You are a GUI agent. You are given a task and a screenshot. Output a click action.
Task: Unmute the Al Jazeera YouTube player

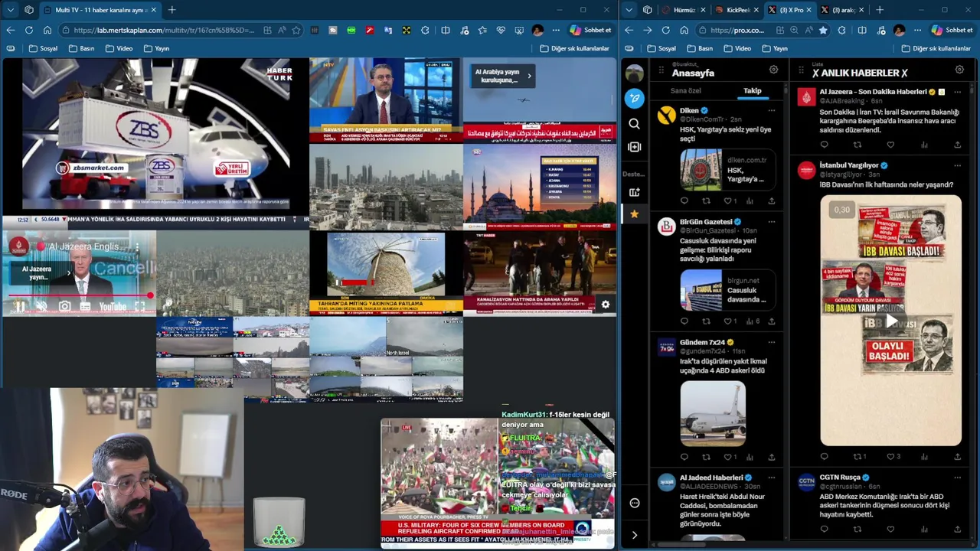[x=41, y=306]
